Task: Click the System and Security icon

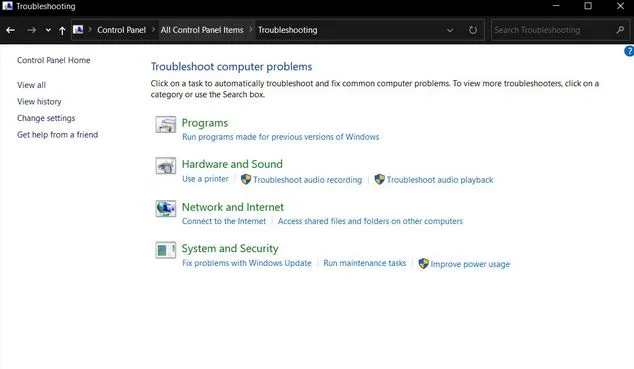Action: click(x=166, y=250)
